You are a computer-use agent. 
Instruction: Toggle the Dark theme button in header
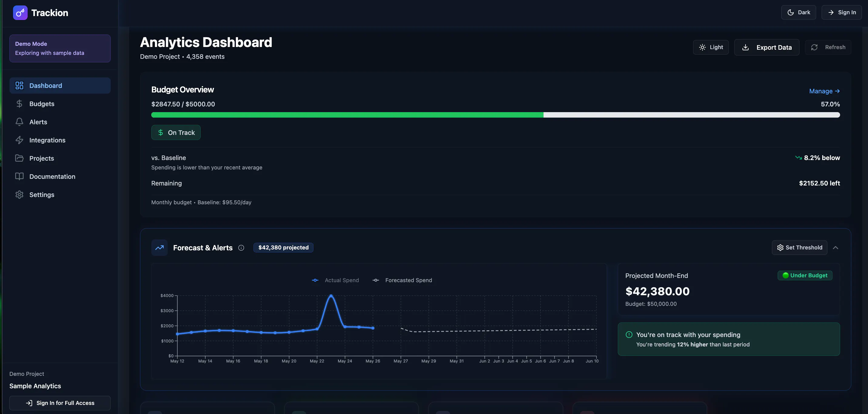tap(798, 12)
